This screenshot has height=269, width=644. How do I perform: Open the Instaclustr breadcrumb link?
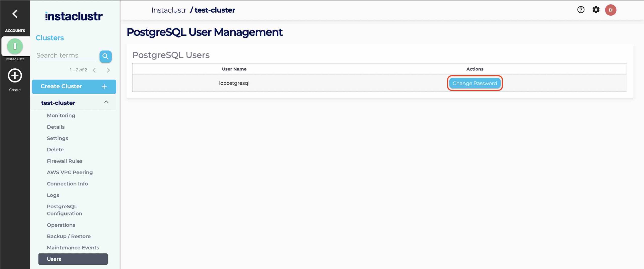[169, 10]
